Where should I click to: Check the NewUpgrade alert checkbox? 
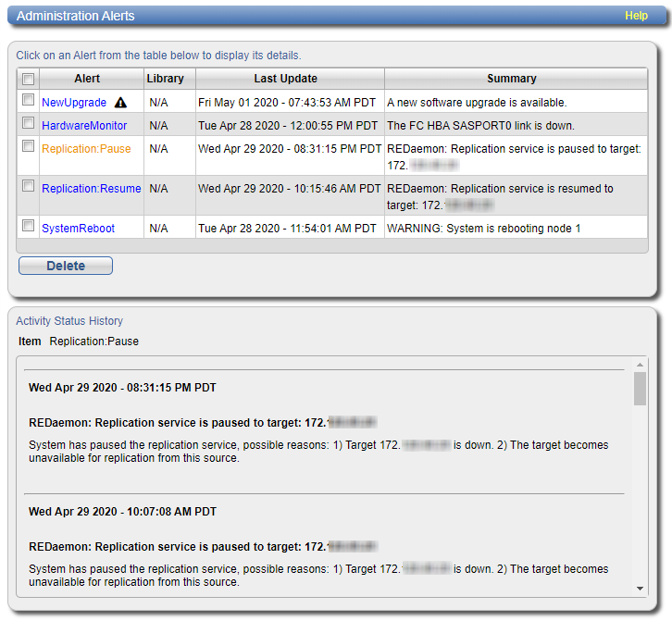tap(28, 101)
